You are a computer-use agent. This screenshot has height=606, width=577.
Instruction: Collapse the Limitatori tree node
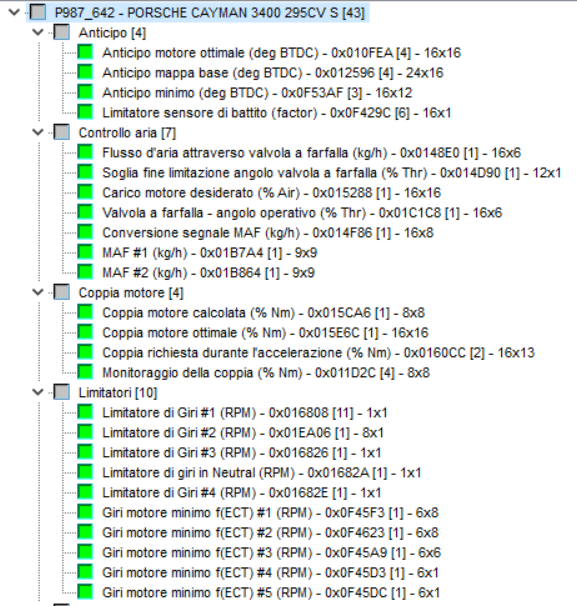(38, 392)
